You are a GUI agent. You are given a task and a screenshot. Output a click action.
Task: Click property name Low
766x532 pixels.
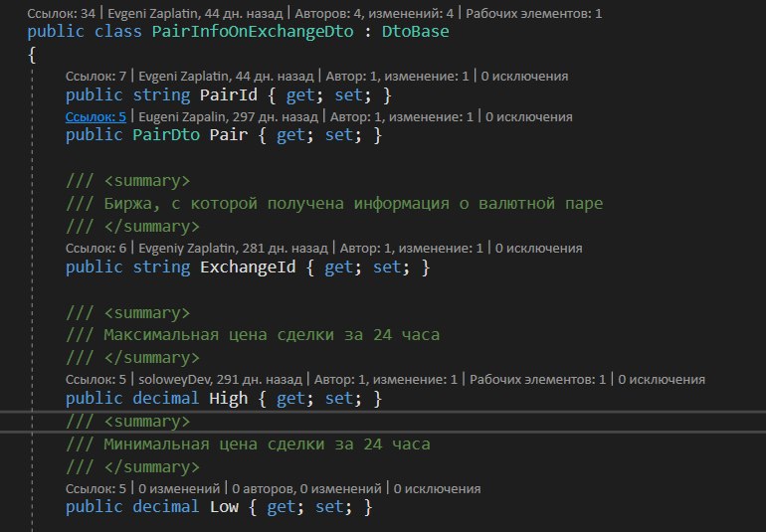224,507
